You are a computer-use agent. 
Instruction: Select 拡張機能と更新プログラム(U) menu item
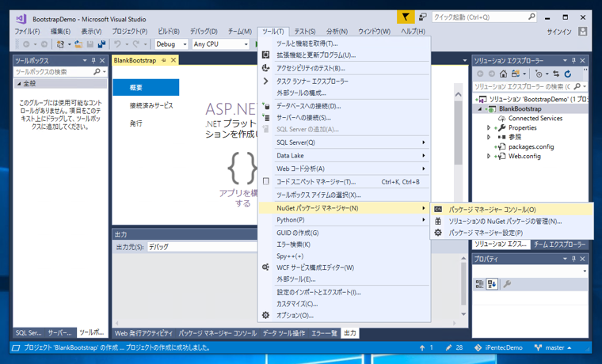pyautogui.click(x=345, y=55)
